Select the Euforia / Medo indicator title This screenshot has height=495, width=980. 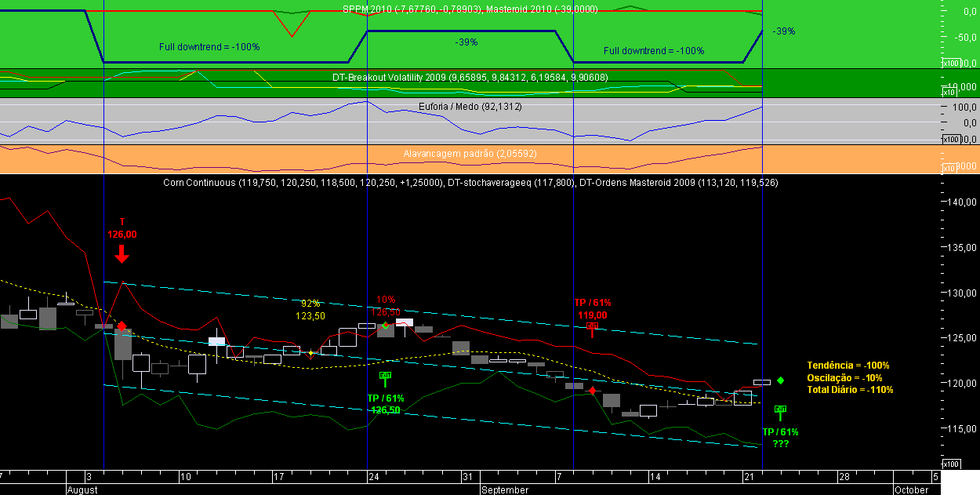(470, 106)
